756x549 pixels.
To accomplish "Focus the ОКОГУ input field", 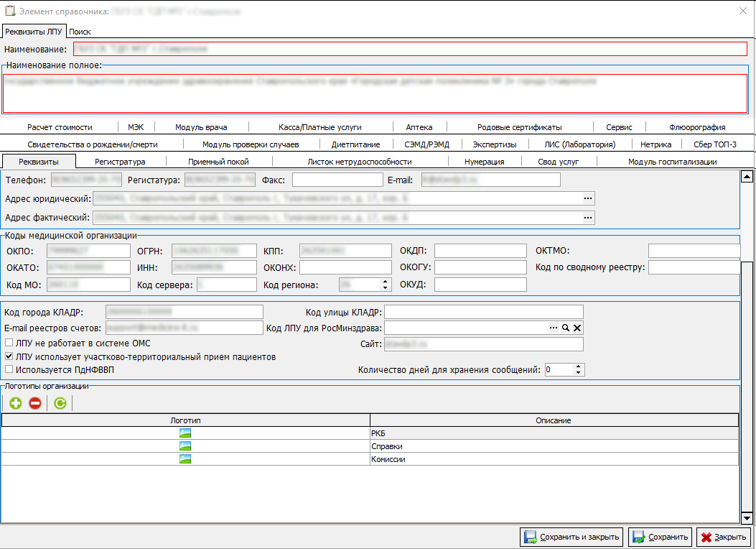I will point(480,267).
